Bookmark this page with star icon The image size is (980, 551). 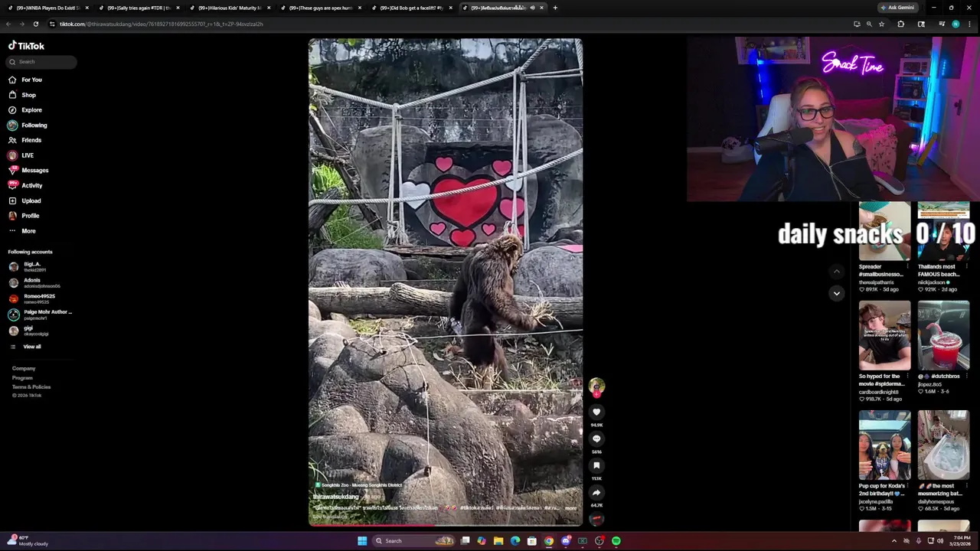click(x=881, y=24)
